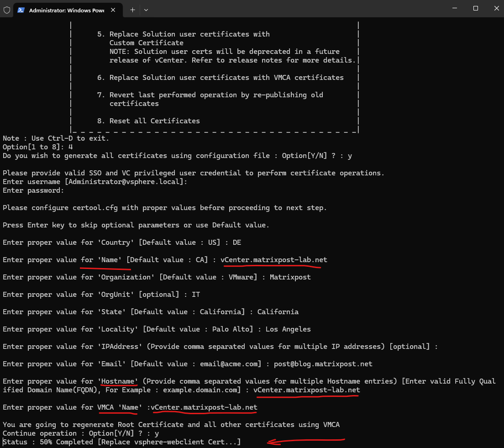This screenshot has height=448, width=504.
Task: Click the State value 'California' after the colon
Action: (278, 312)
